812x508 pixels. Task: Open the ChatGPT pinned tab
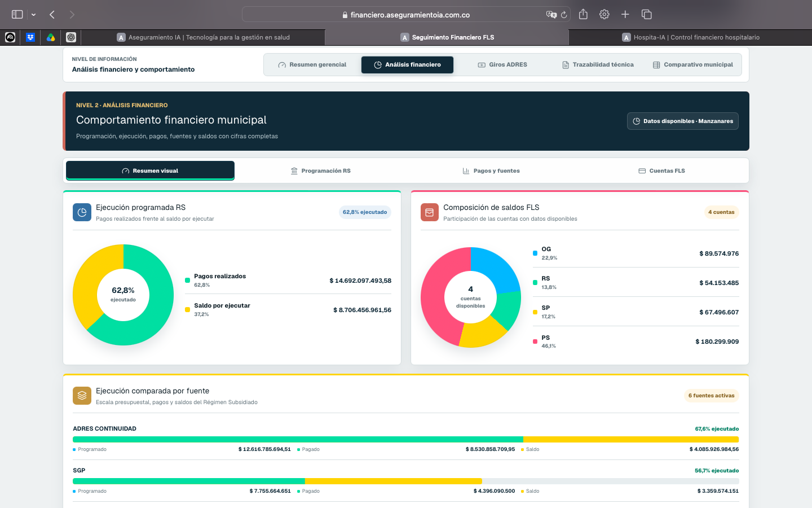tap(71, 37)
